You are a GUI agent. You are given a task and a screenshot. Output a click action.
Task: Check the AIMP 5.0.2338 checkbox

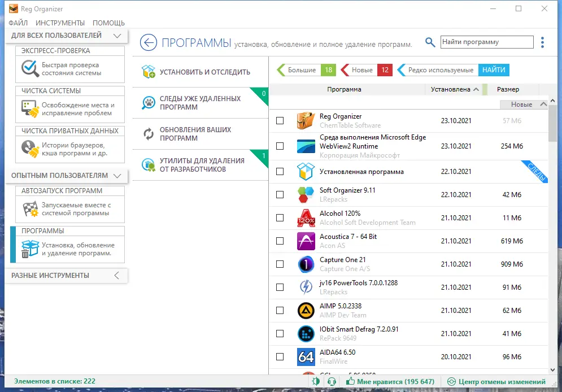pos(280,310)
